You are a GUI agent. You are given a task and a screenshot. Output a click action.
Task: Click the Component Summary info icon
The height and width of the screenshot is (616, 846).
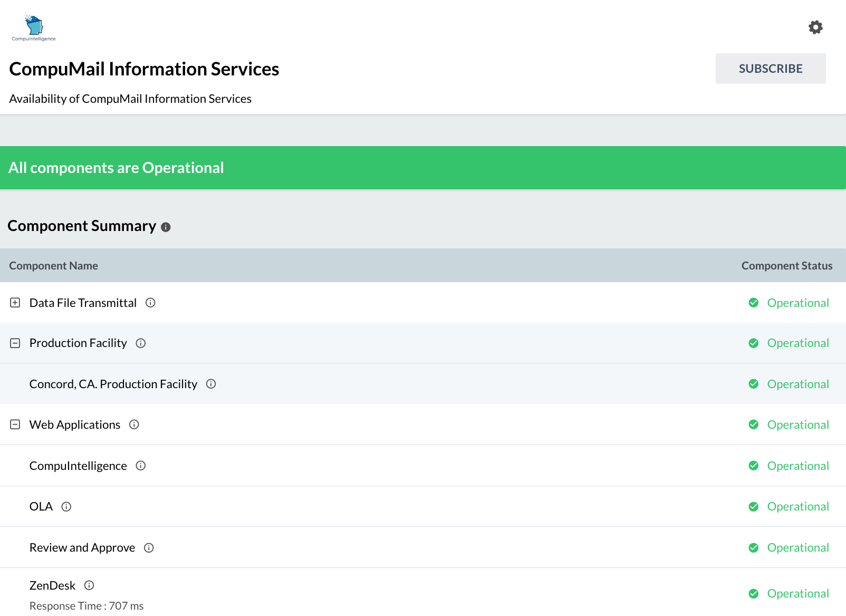[166, 227]
